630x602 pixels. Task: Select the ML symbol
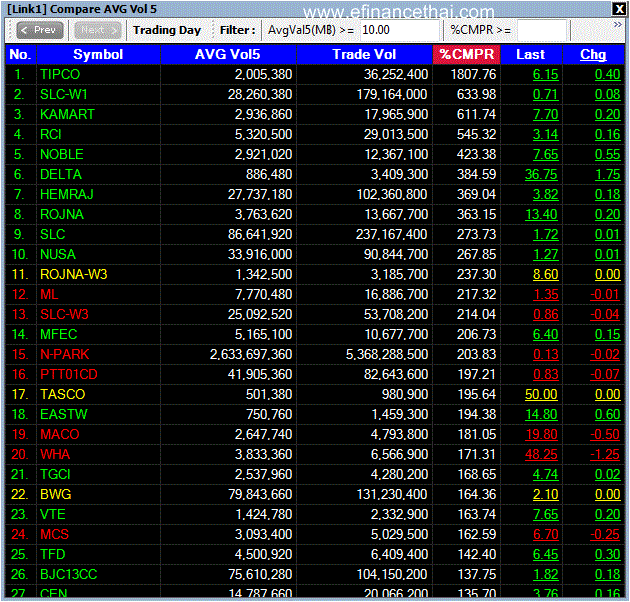pyautogui.click(x=49, y=295)
